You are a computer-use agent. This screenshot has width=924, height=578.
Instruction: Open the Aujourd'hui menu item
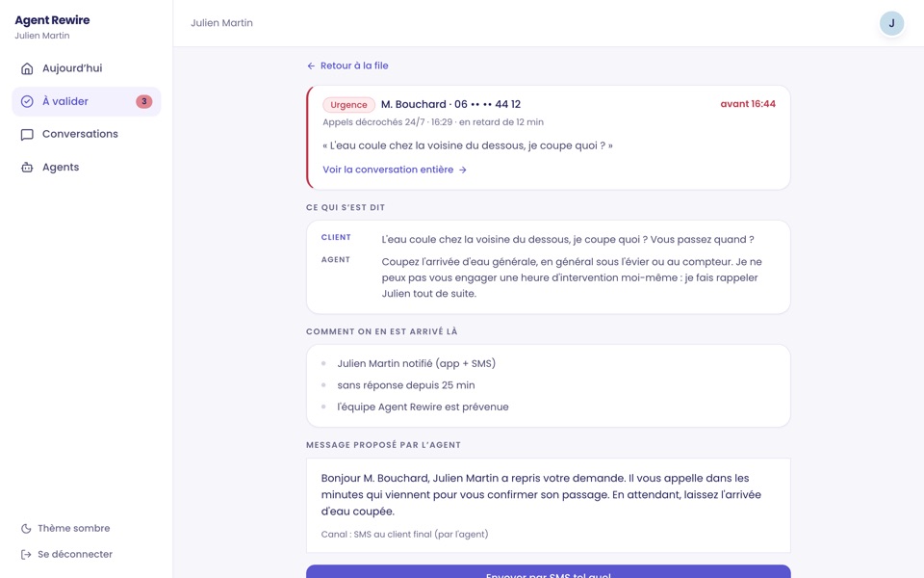pyautogui.click(x=86, y=68)
